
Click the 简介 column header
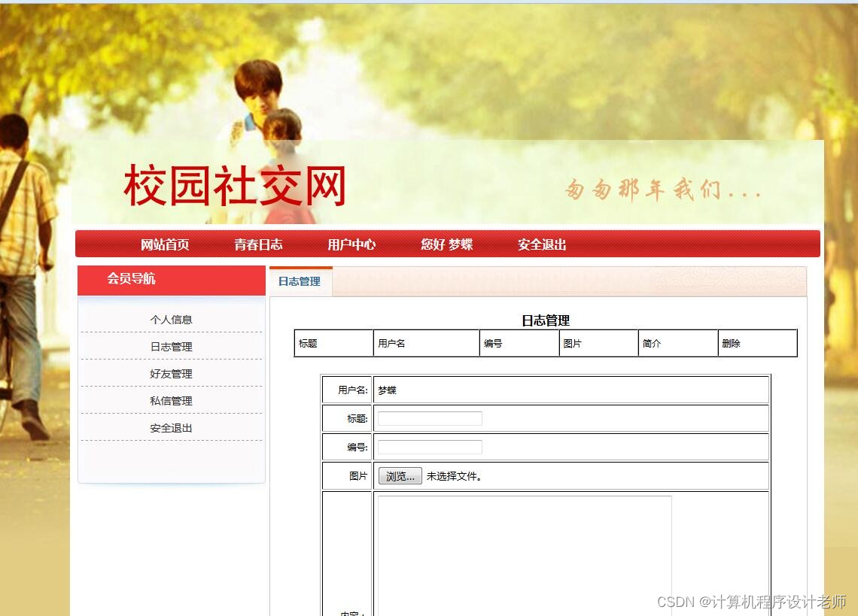click(678, 343)
